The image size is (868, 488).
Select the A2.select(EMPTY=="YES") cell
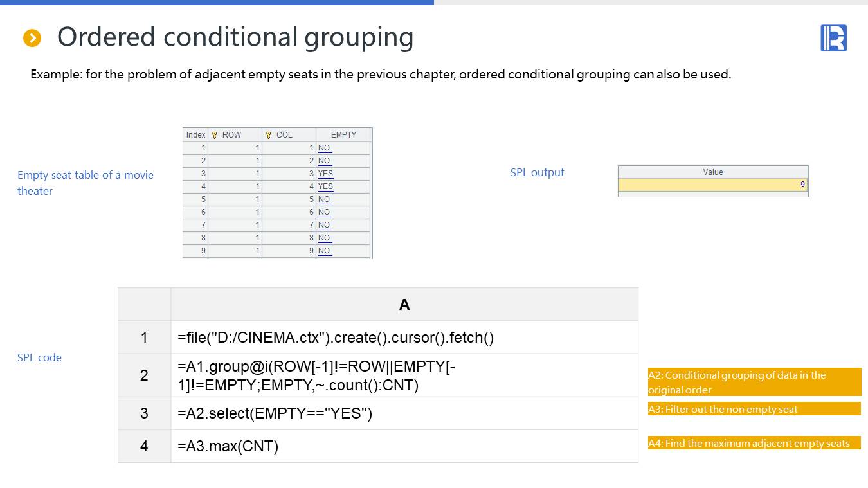point(404,413)
